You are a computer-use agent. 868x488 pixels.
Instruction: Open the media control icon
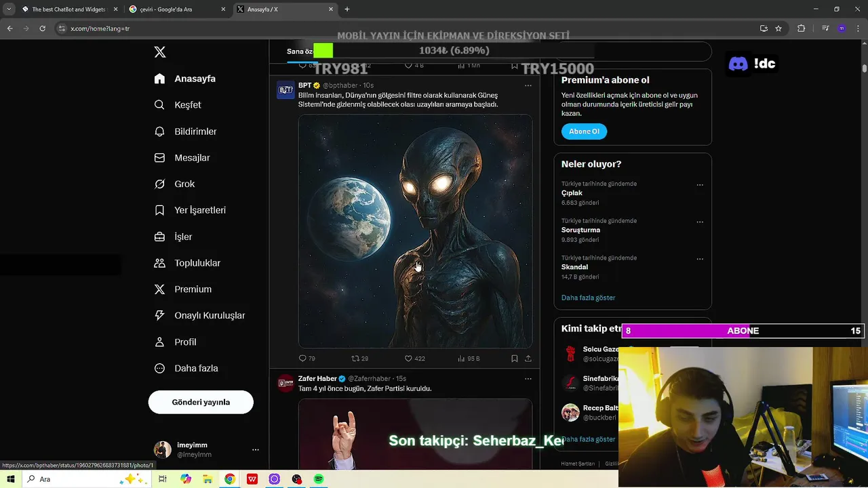pyautogui.click(x=825, y=28)
